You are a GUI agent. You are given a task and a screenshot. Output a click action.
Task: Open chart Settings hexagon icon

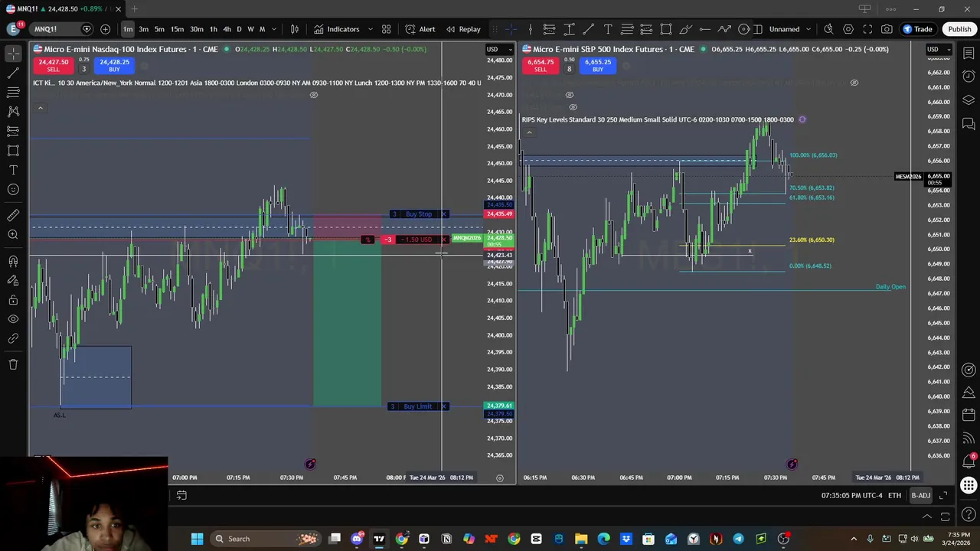pyautogui.click(x=848, y=29)
